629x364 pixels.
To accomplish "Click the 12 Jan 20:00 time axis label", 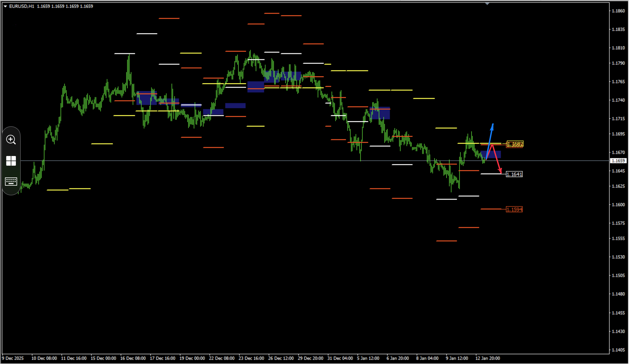I will pyautogui.click(x=487, y=358).
